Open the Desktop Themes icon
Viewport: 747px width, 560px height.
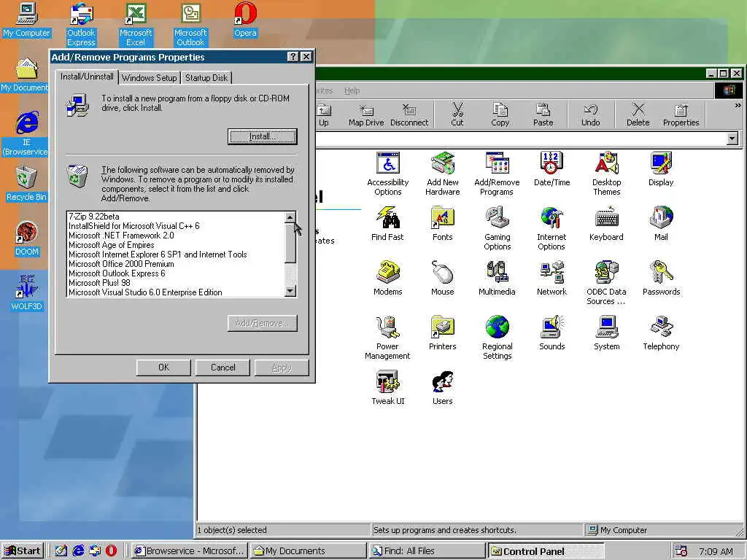click(x=606, y=174)
